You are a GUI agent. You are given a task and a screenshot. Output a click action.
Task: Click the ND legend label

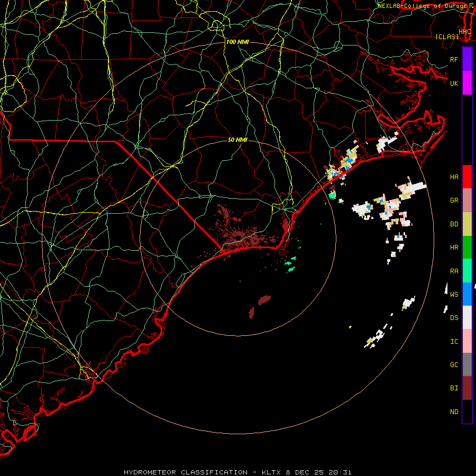pyautogui.click(x=454, y=412)
